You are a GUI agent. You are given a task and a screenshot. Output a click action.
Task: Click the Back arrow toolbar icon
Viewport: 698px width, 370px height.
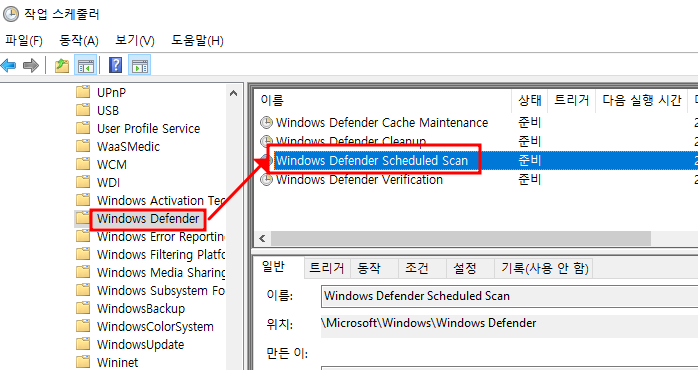(x=8, y=66)
